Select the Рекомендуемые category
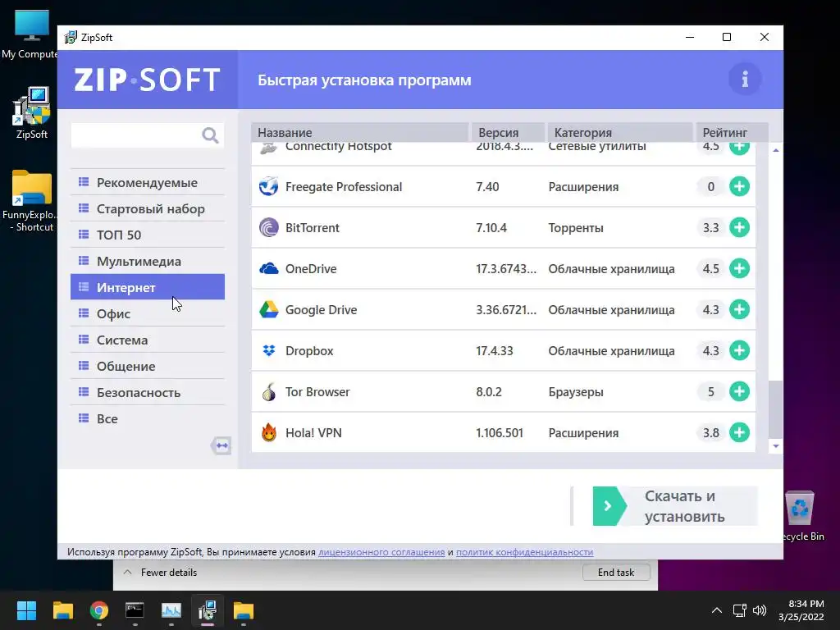The height and width of the screenshot is (630, 840). (148, 182)
